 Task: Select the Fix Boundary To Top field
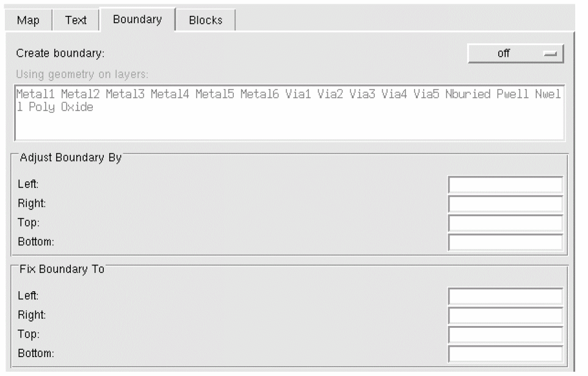(x=505, y=335)
